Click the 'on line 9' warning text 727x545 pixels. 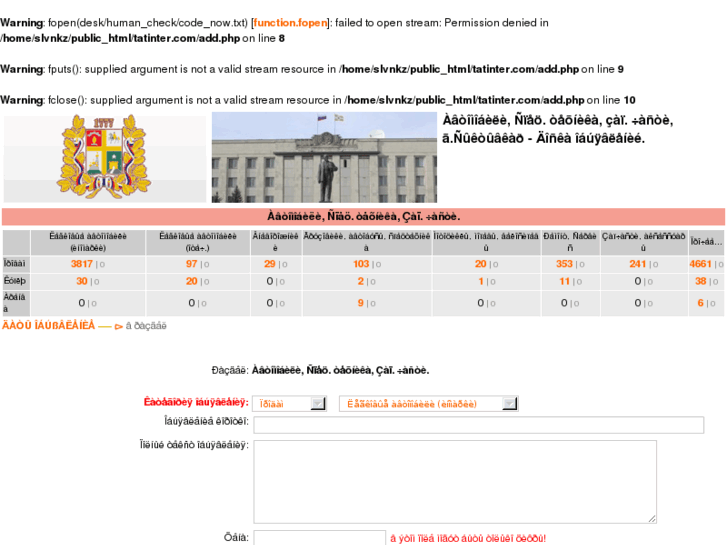point(602,69)
